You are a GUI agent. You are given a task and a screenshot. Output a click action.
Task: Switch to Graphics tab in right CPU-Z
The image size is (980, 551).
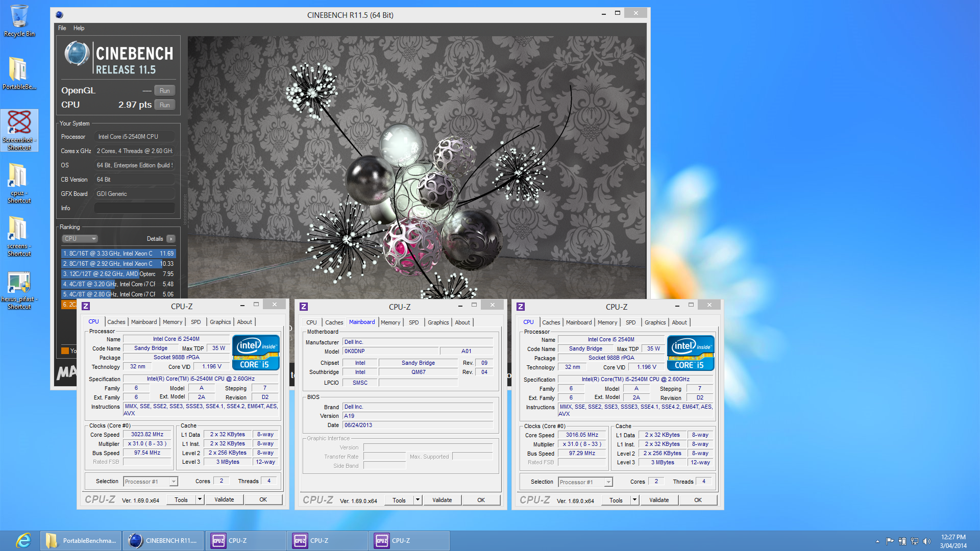tap(655, 322)
